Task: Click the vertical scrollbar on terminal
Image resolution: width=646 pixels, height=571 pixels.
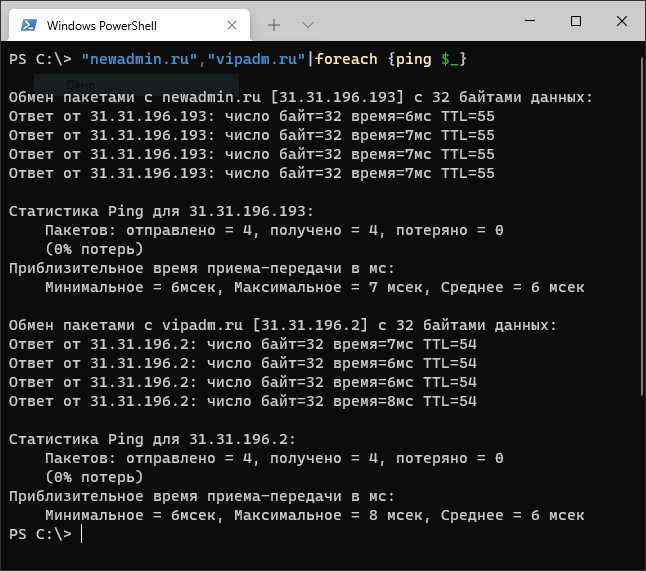Action: [643, 227]
